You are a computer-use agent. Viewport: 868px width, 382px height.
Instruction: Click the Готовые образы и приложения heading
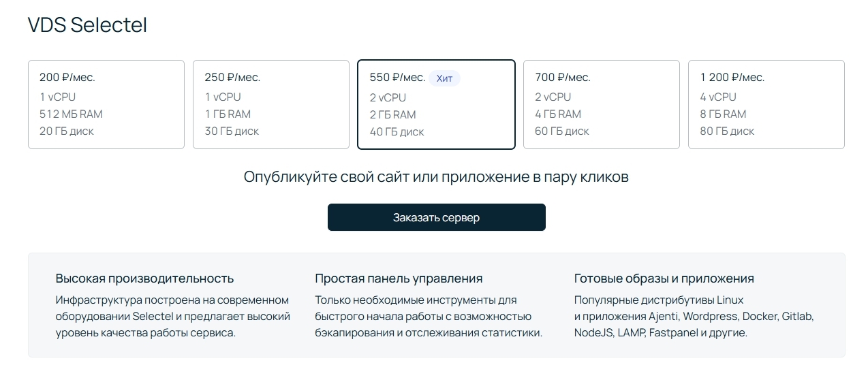pyautogui.click(x=664, y=278)
